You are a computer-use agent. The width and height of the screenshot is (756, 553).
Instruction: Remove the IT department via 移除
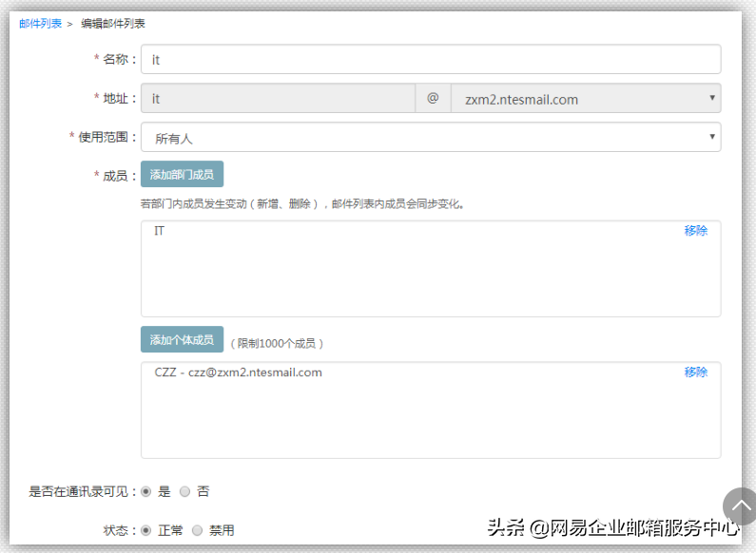pyautogui.click(x=696, y=231)
